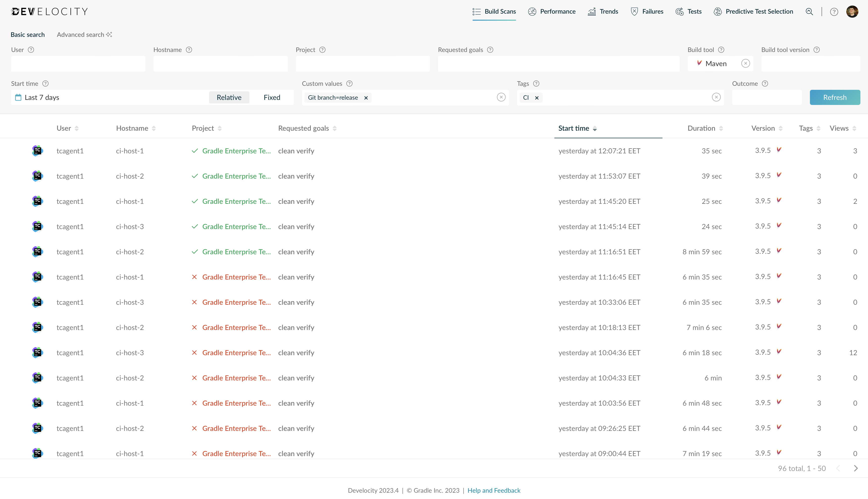Click the user avatar picture
Image resolution: width=868 pixels, height=499 pixels.
[x=853, y=11]
